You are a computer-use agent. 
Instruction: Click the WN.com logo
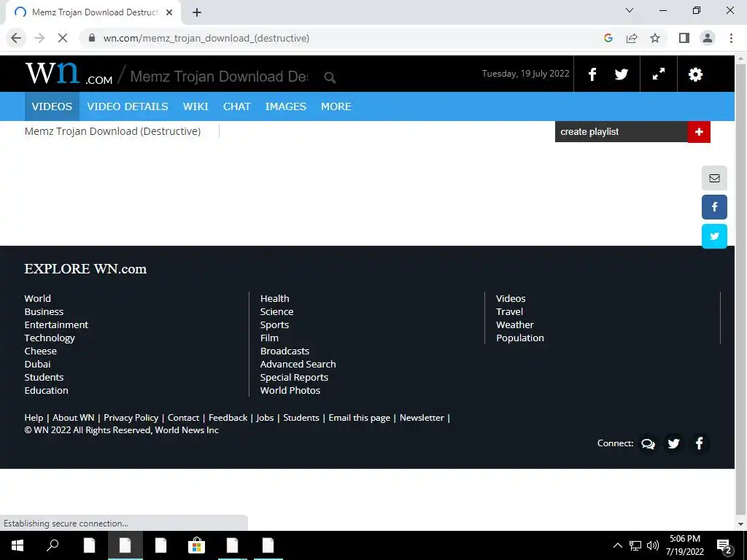click(69, 74)
